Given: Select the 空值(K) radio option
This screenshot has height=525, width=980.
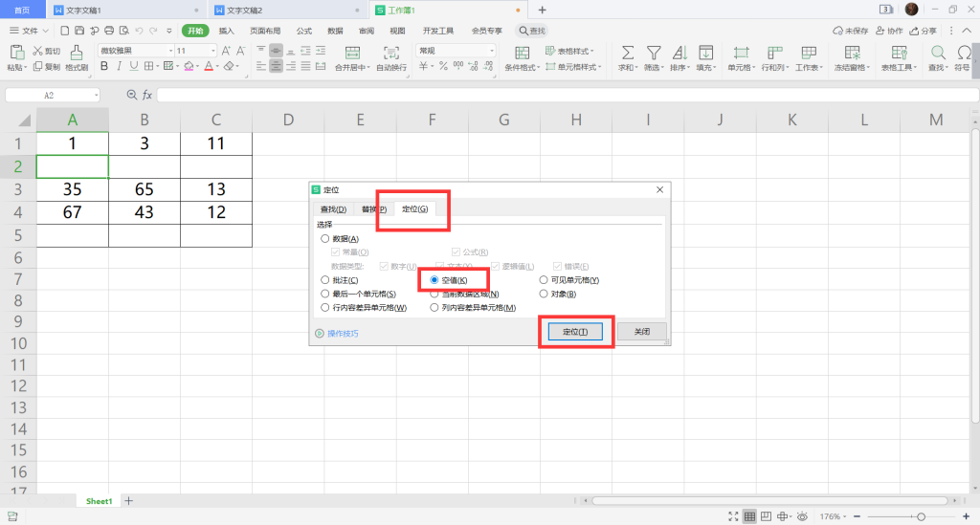Looking at the screenshot, I should (x=434, y=279).
